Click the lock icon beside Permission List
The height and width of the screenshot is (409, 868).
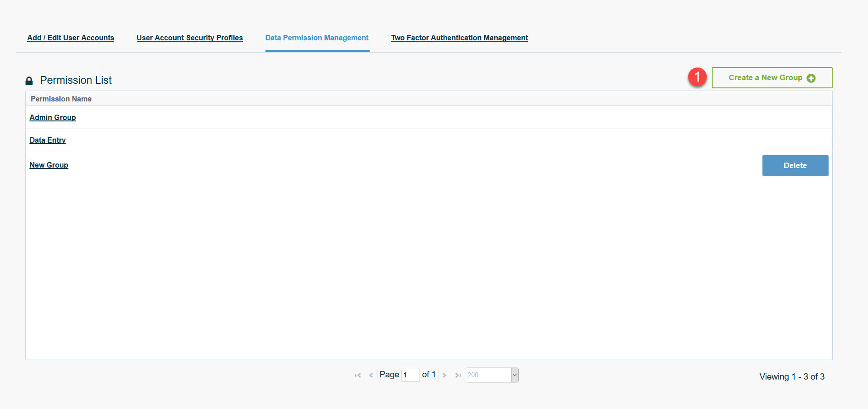tap(29, 81)
